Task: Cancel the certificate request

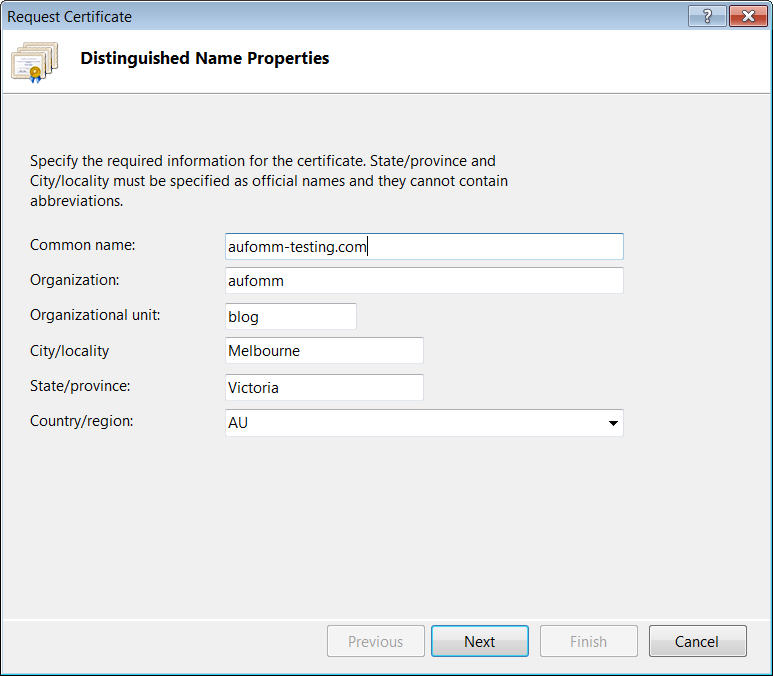Action: point(697,641)
